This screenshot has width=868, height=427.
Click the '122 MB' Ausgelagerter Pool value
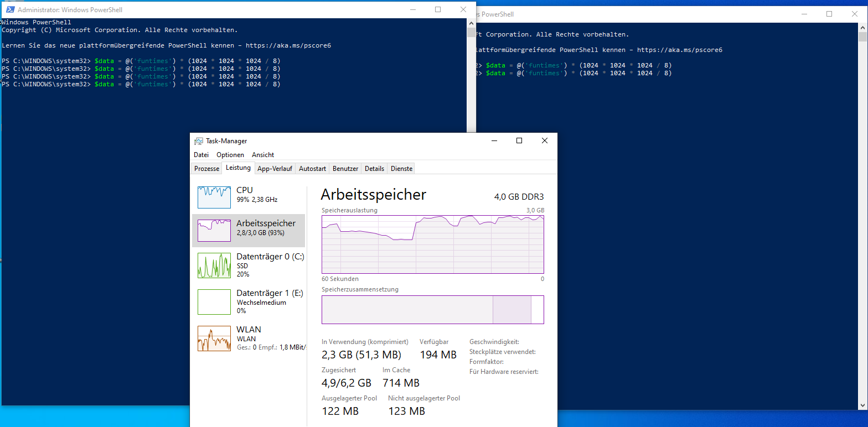click(340, 411)
